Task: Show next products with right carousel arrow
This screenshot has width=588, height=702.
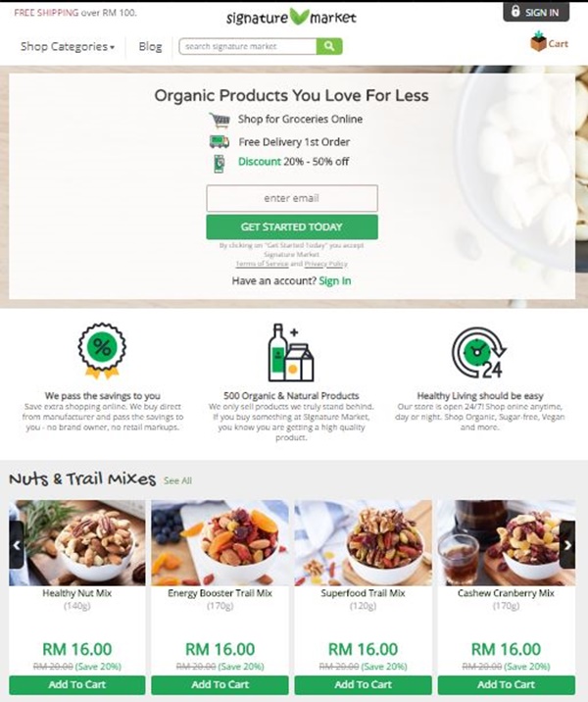Action: pyautogui.click(x=567, y=545)
